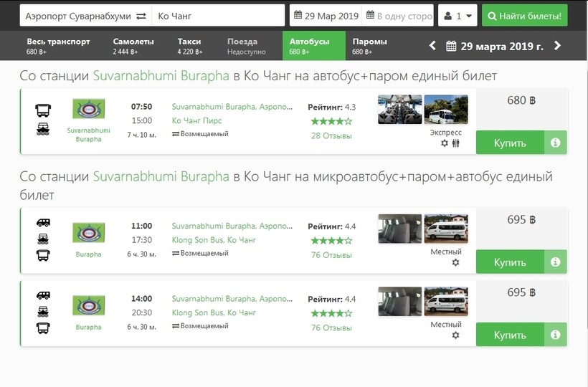
Task: Open the return date picker В одну сторону
Action: (x=399, y=16)
